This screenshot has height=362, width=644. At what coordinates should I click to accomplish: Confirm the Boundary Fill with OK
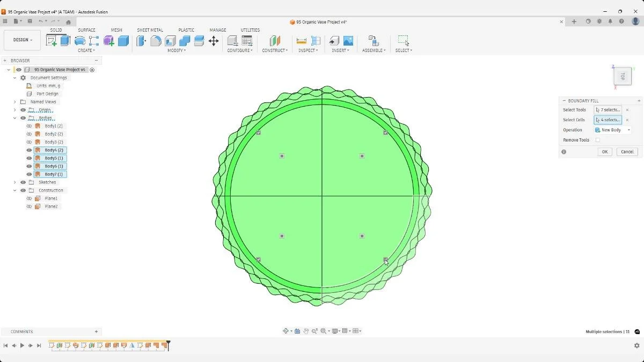click(604, 151)
